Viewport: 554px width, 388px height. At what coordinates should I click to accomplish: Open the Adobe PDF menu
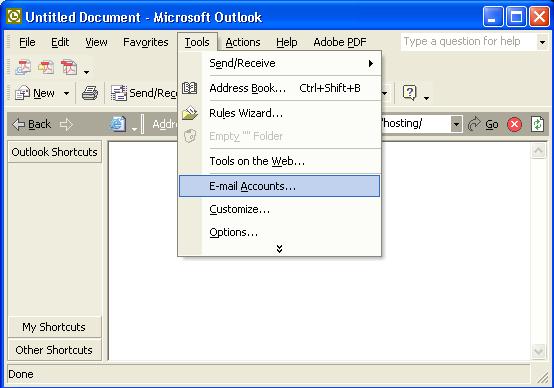(x=340, y=42)
